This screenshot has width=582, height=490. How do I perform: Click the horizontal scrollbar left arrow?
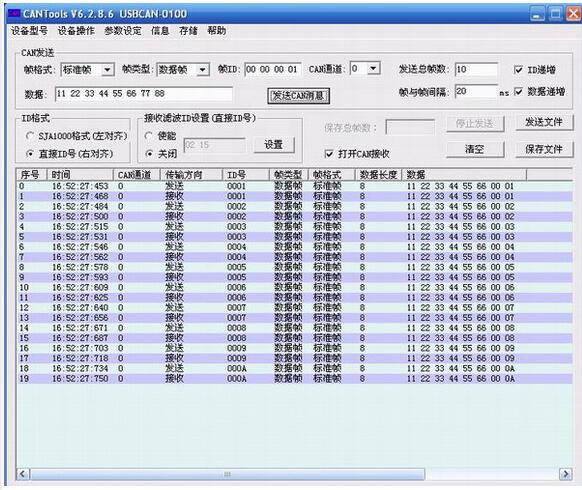[23, 474]
